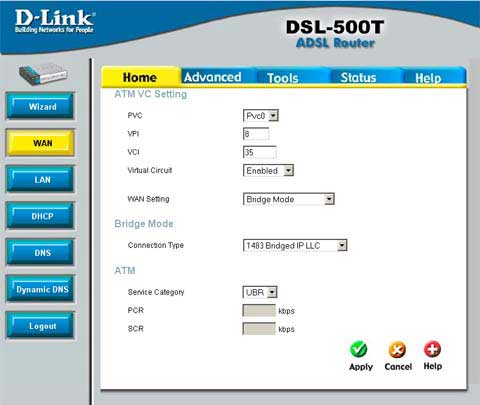Image resolution: width=480 pixels, height=405 pixels.
Task: Click the DSL-500T title text
Action: (x=335, y=27)
